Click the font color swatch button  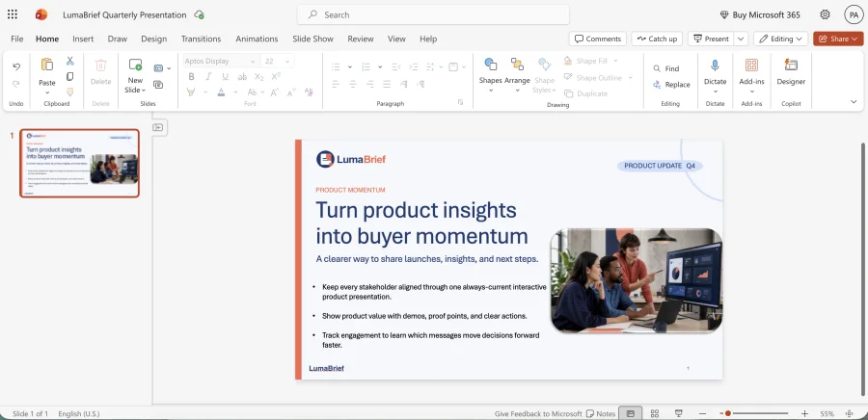point(221,92)
